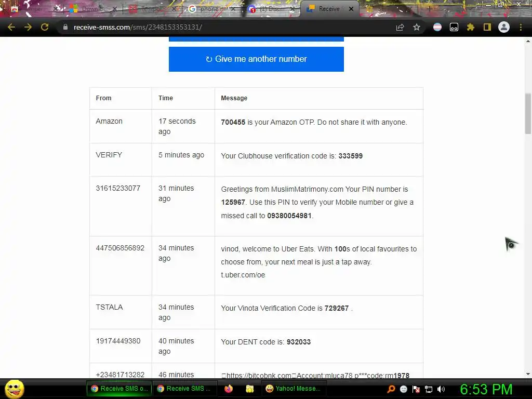Open the square face extension icon
The image size is (532, 399).
pyautogui.click(x=454, y=27)
